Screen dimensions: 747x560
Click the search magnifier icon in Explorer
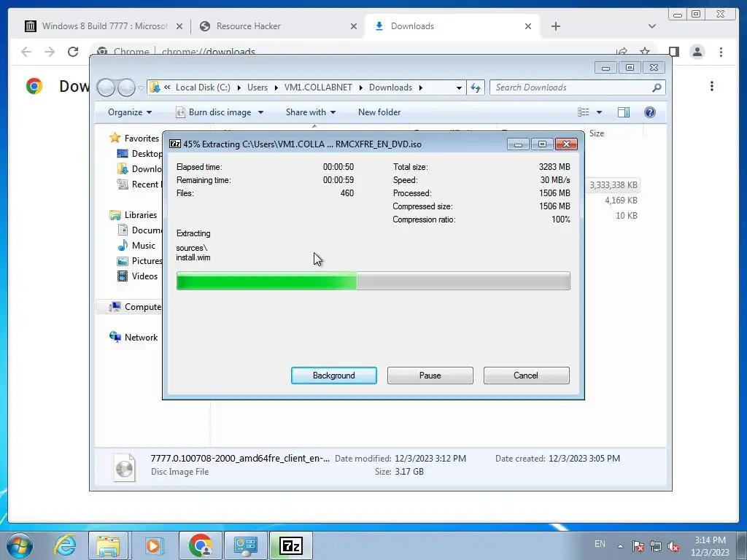(x=657, y=87)
